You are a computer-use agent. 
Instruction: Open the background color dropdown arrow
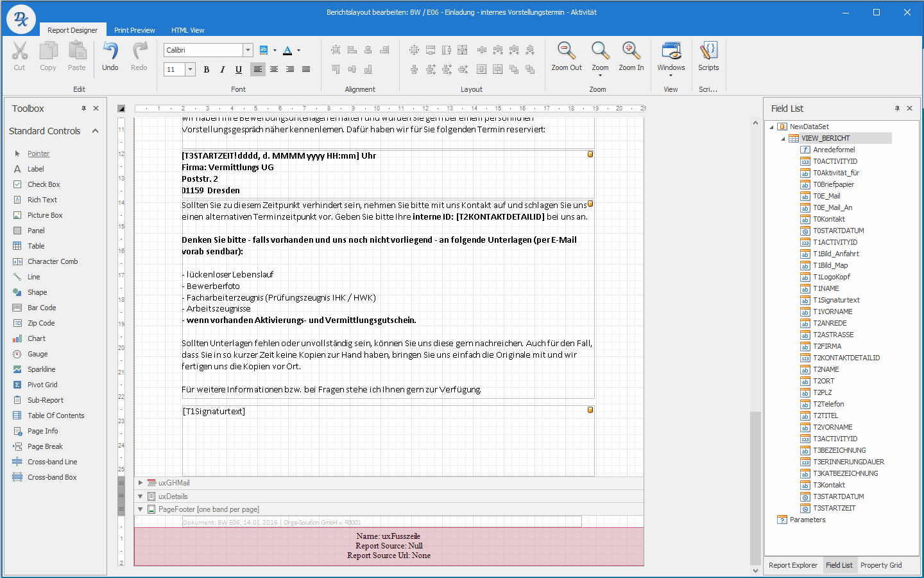point(275,50)
